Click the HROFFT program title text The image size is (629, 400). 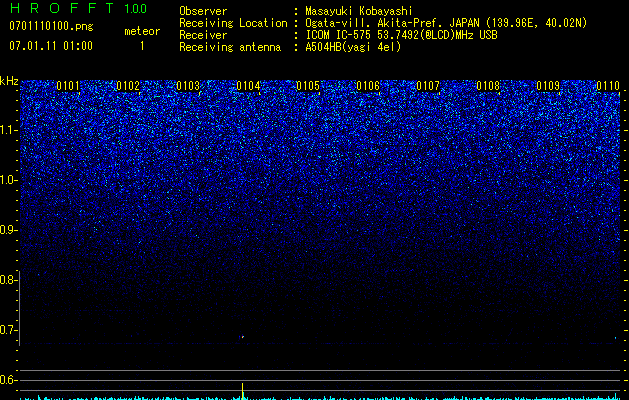click(62, 8)
